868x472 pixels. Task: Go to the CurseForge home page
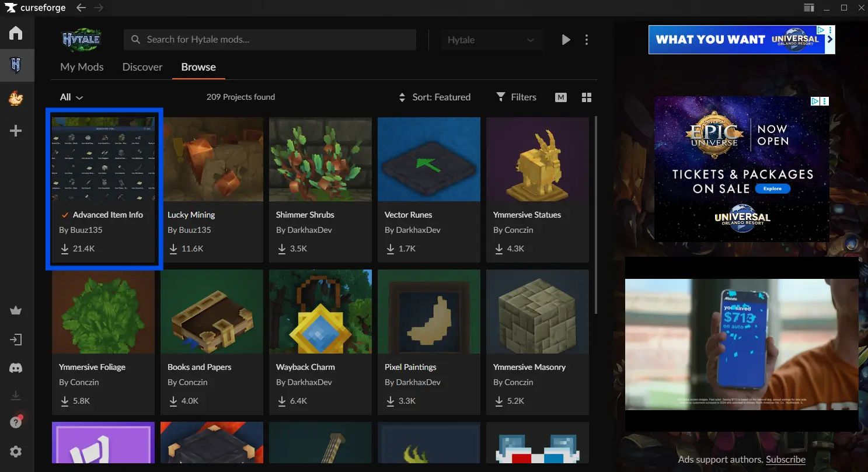[x=16, y=33]
